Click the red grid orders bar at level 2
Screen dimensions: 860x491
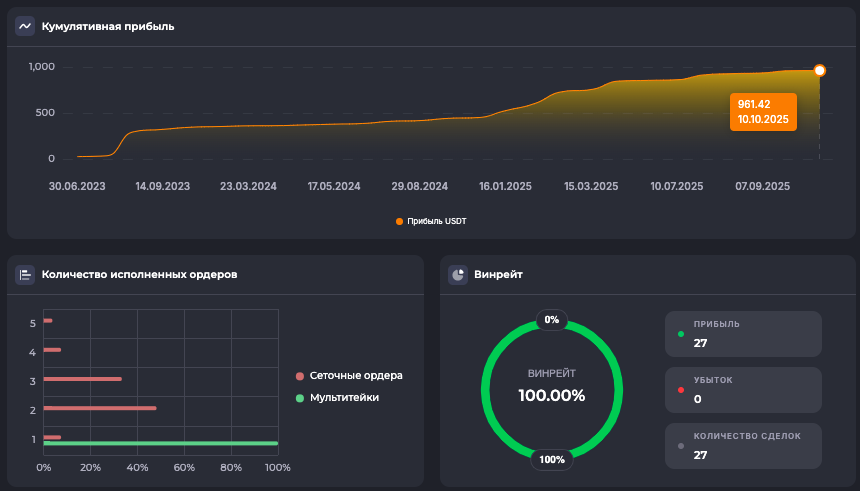[100, 408]
